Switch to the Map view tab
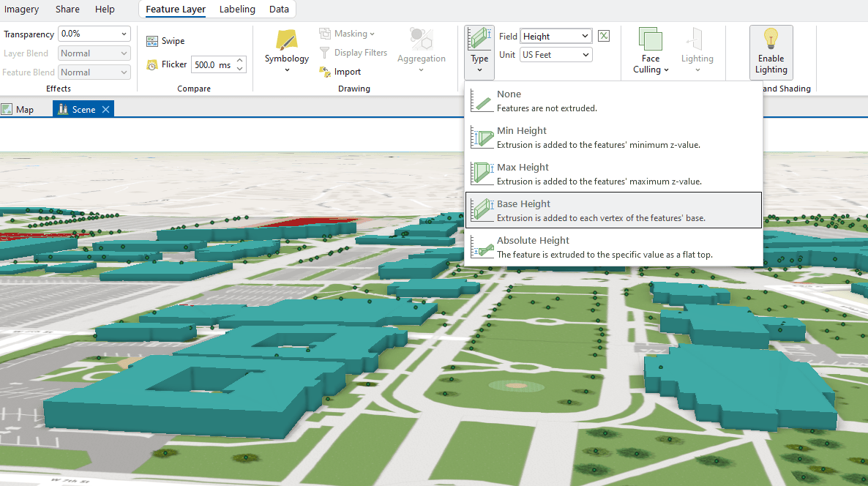 (x=18, y=110)
